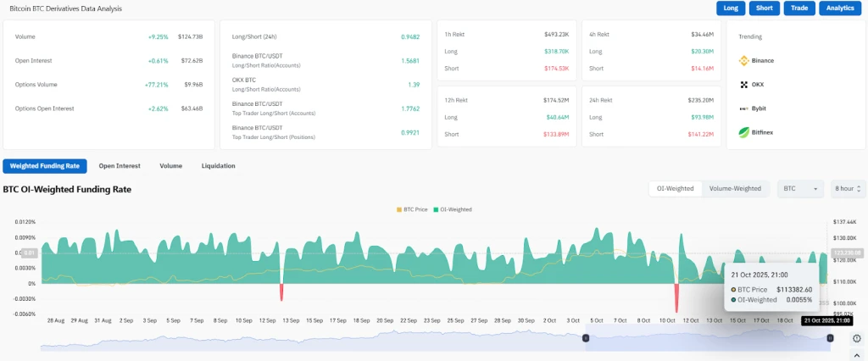Click the Analytics button
This screenshot has width=868, height=361.
pos(840,8)
